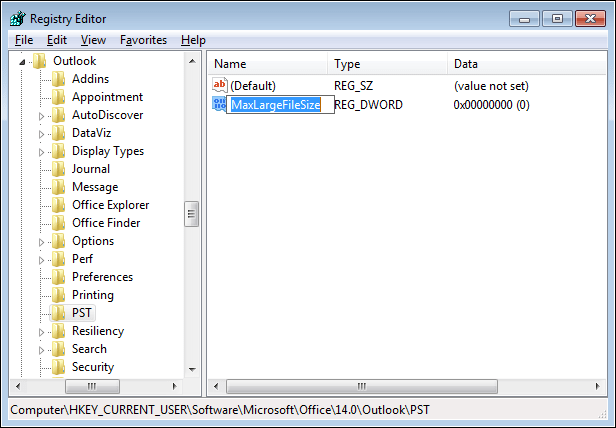This screenshot has height=428, width=616.
Task: Click the tree pane vertical scrollbar thumb
Action: pyautogui.click(x=192, y=214)
